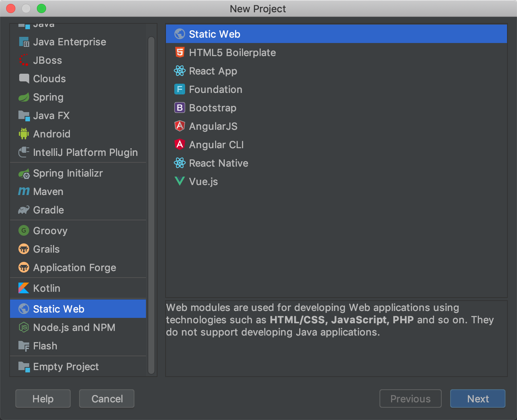The image size is (517, 420).
Task: Click the React App atom icon
Action: (x=180, y=71)
